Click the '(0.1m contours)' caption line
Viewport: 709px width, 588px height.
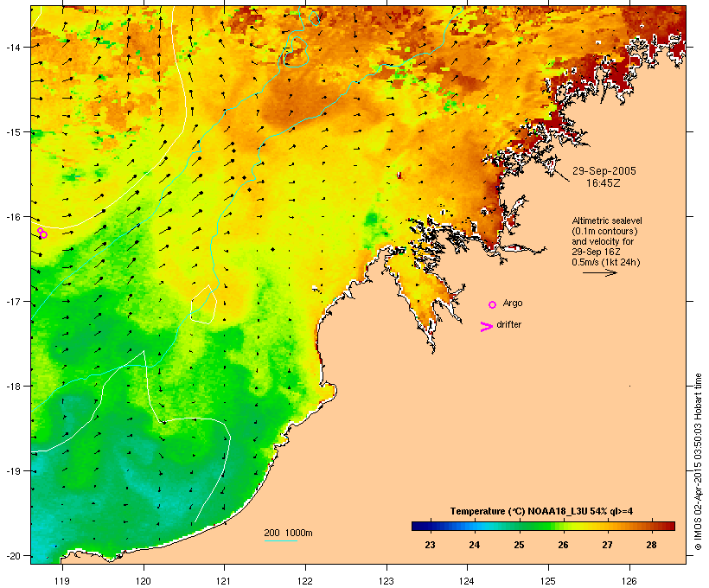(x=604, y=231)
